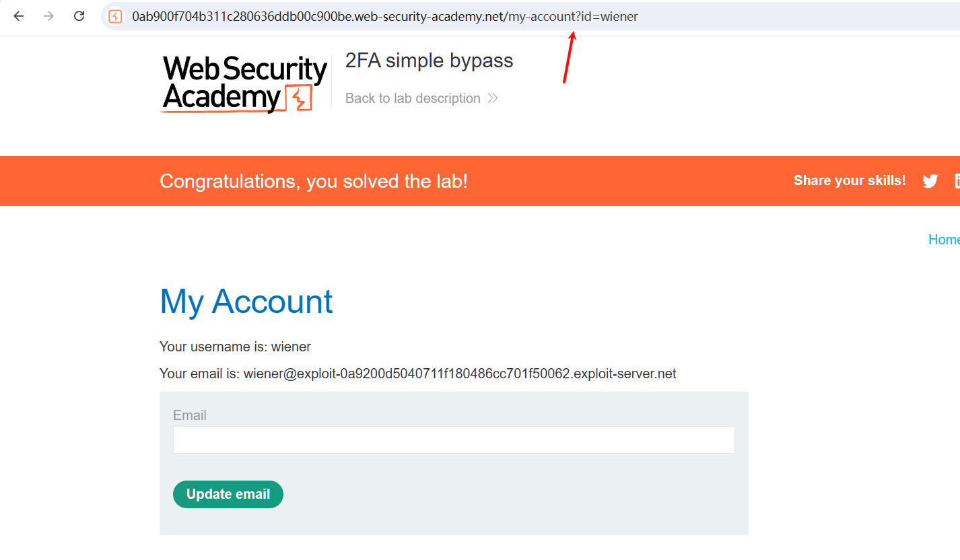Click the browser forward arrow
The image size is (960, 560).
click(48, 16)
